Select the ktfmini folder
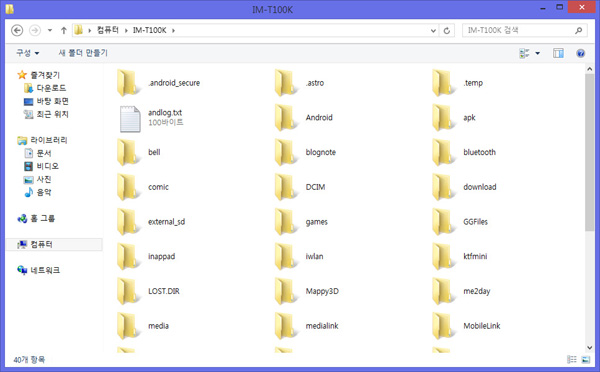 coord(460,256)
